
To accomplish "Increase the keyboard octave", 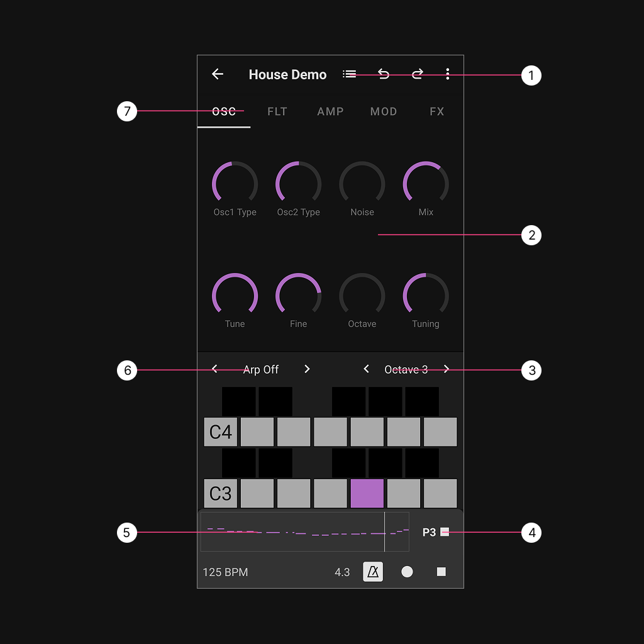I will click(x=447, y=369).
